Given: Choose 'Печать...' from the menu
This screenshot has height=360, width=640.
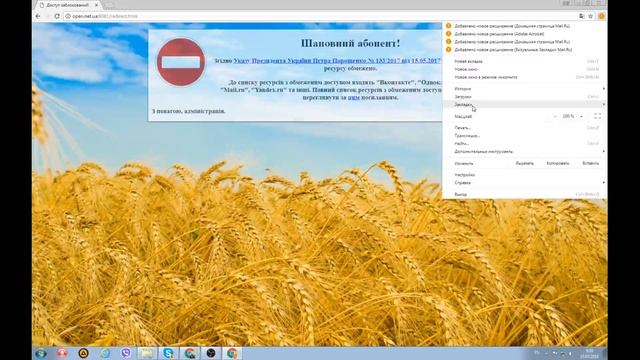Looking at the screenshot, I should tap(524, 128).
